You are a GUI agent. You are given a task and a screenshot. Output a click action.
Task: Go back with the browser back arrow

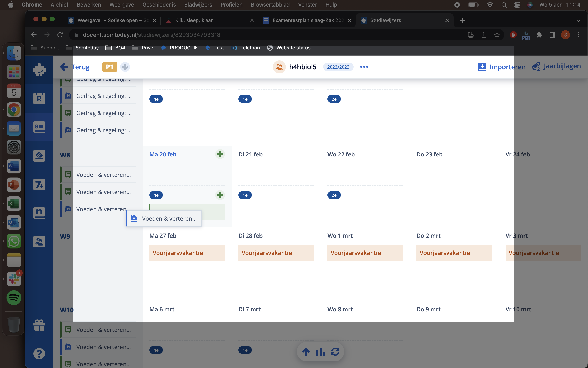click(34, 35)
